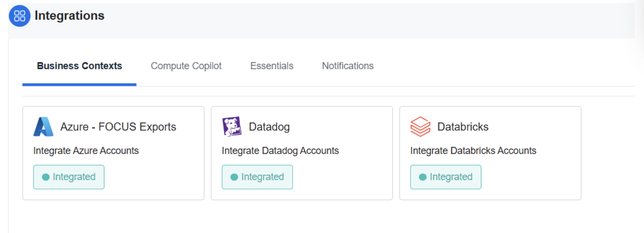Viewport: 644px width, 233px height.
Task: Click Integrated button on Databricks card
Action: (x=446, y=177)
